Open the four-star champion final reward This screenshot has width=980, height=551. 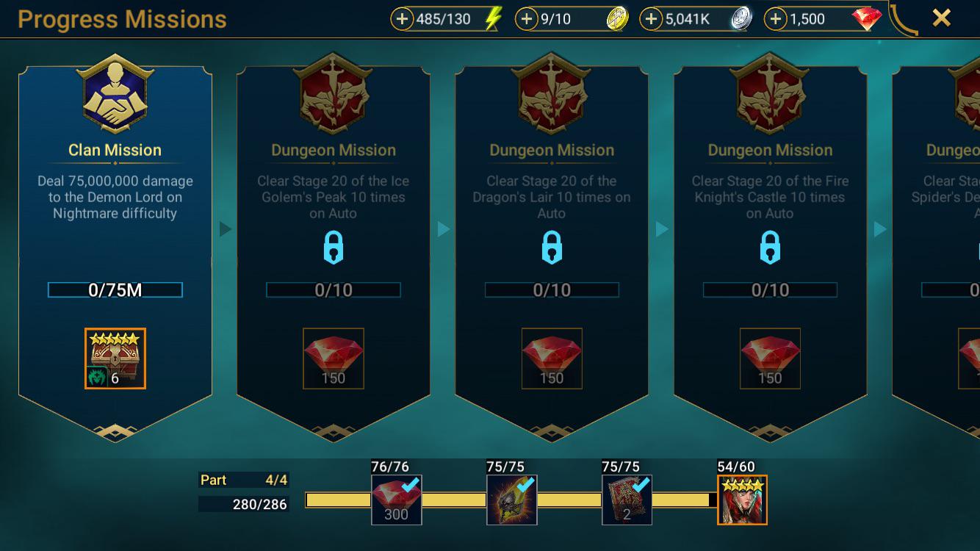[742, 500]
